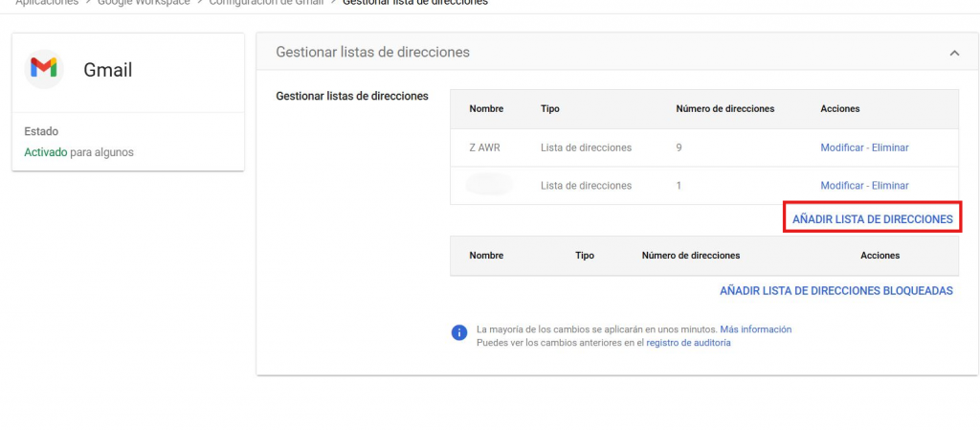
Task: Click Eliminar for the blurred-name list
Action: (890, 185)
